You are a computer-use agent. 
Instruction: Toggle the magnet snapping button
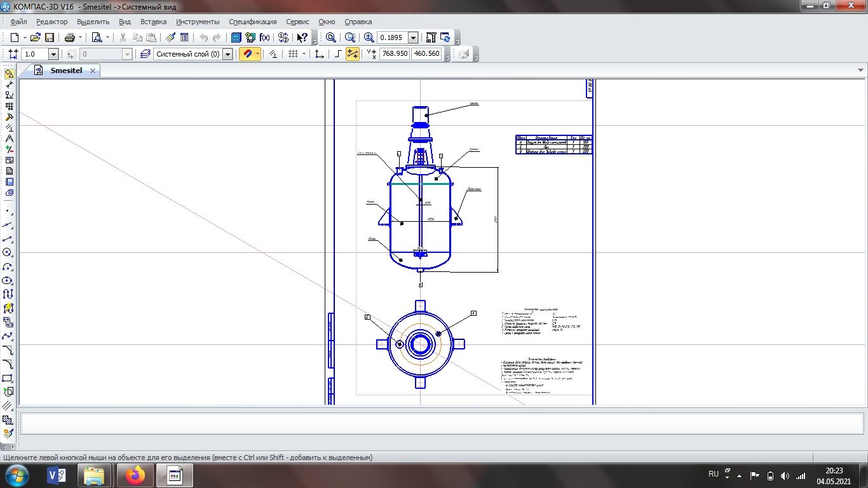pyautogui.click(x=247, y=54)
